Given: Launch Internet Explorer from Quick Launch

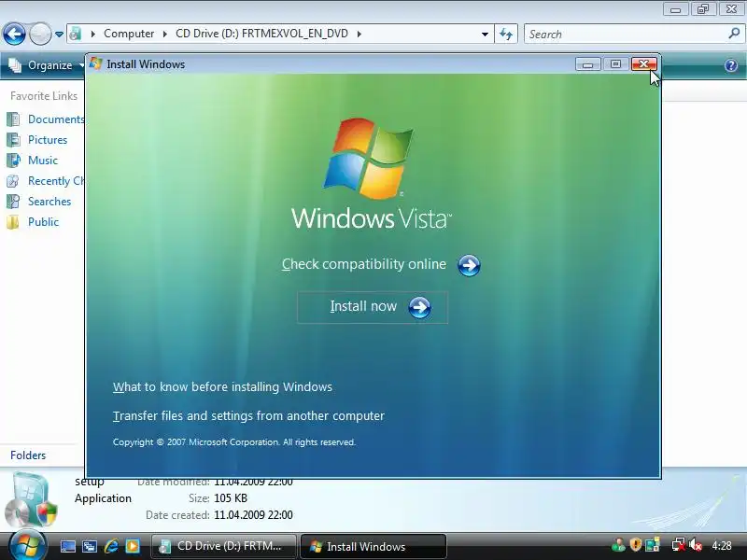Looking at the screenshot, I should [x=111, y=546].
